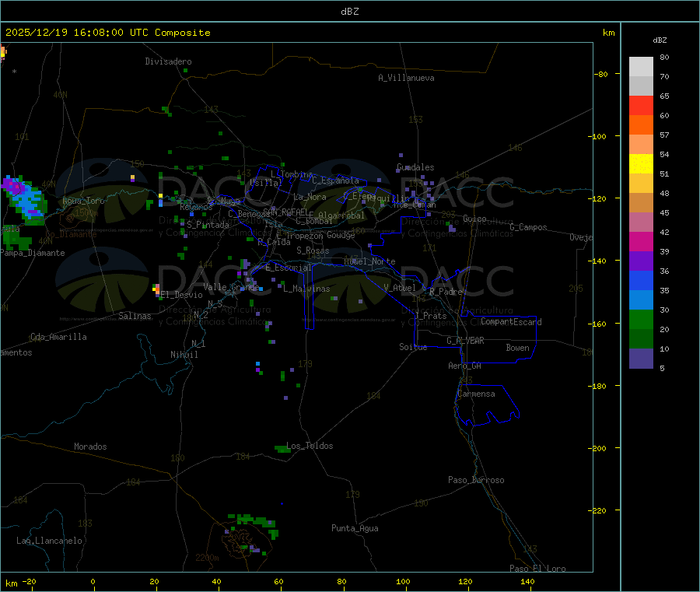The image size is (700, 592).
Task: Select the El_Desvio label
Action: [182, 295]
